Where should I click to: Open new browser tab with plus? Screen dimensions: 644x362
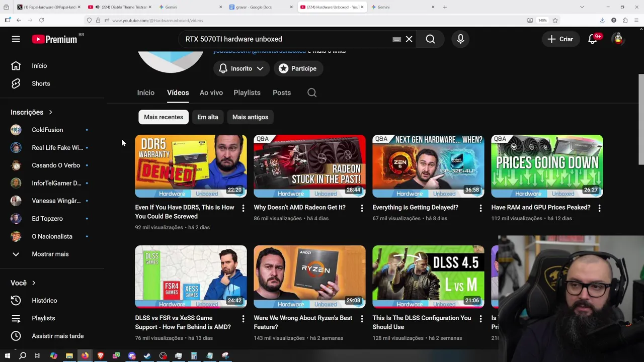coord(445,7)
